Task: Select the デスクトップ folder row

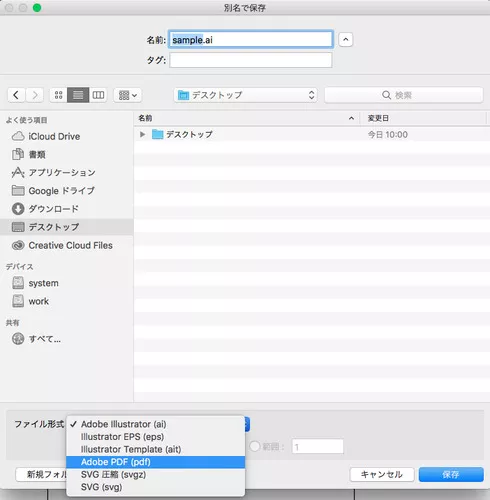Action: click(x=312, y=134)
